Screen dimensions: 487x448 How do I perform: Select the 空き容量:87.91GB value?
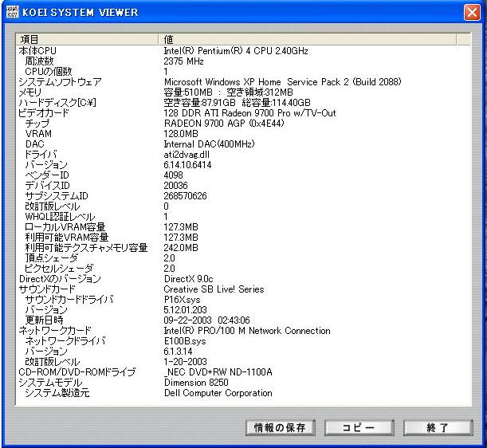pyautogui.click(x=200, y=103)
